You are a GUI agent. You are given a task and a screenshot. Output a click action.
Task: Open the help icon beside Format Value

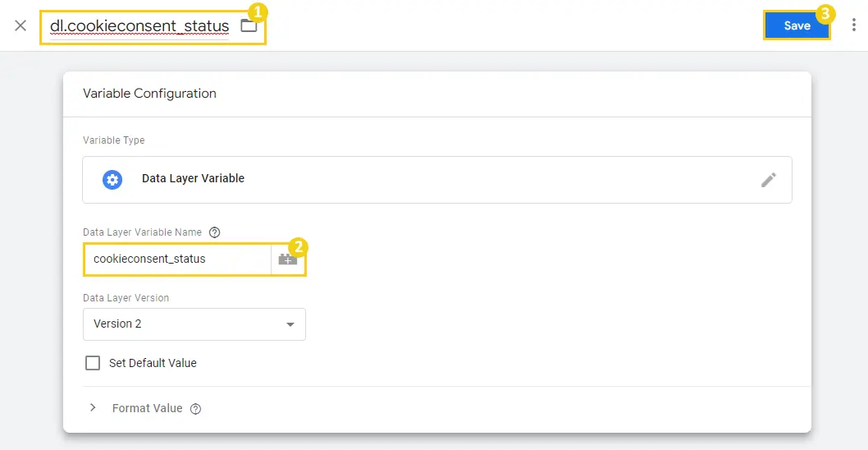tap(195, 409)
